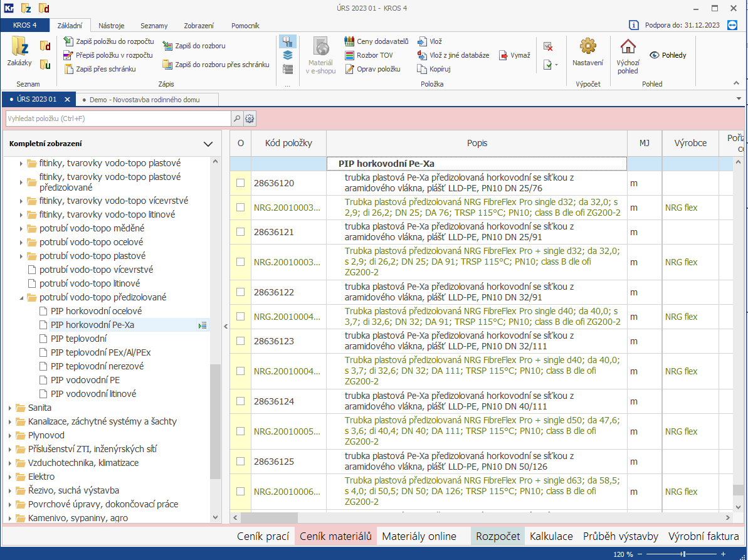Open Ceny dodavatelů

[376, 41]
